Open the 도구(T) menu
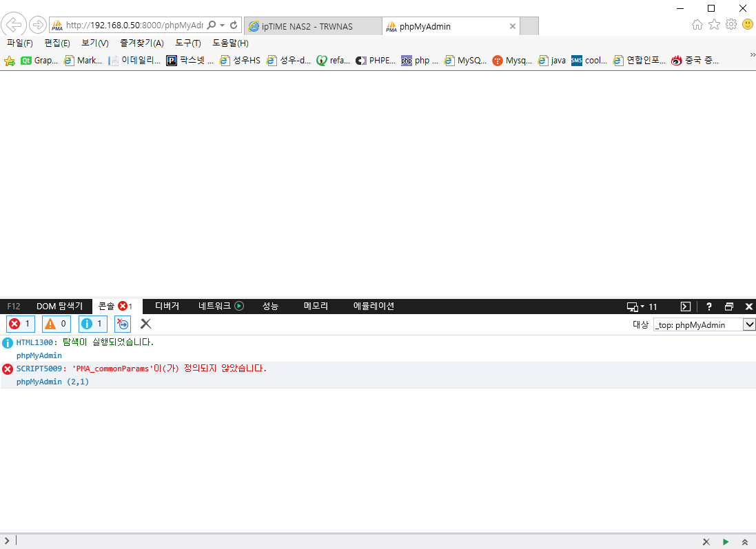 [x=187, y=43]
